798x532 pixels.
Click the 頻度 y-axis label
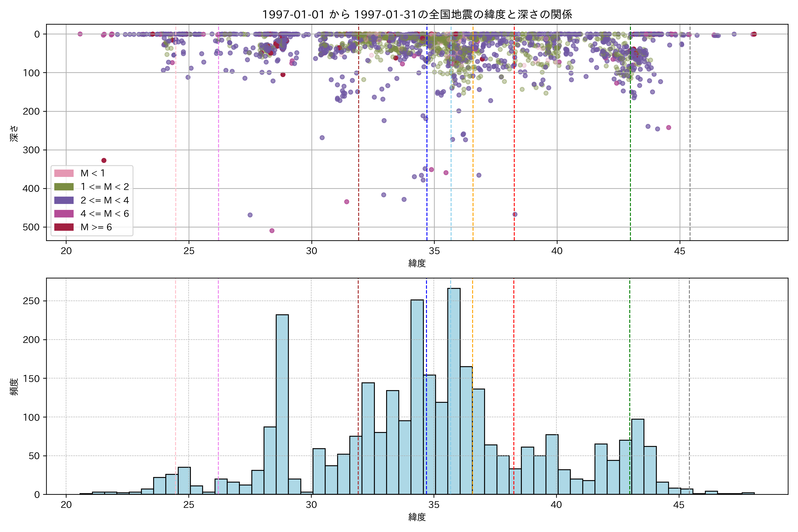pyautogui.click(x=14, y=387)
